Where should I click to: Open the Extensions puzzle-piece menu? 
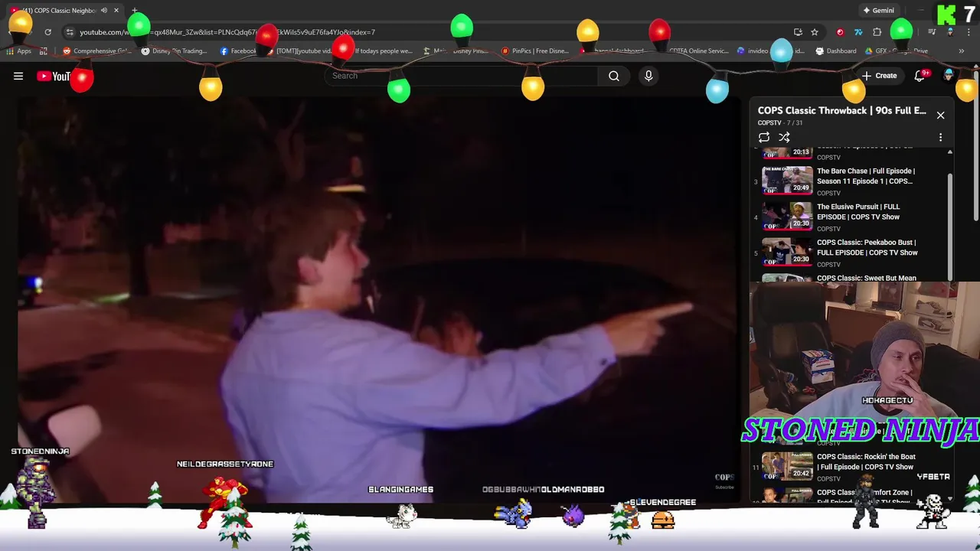coord(877,32)
